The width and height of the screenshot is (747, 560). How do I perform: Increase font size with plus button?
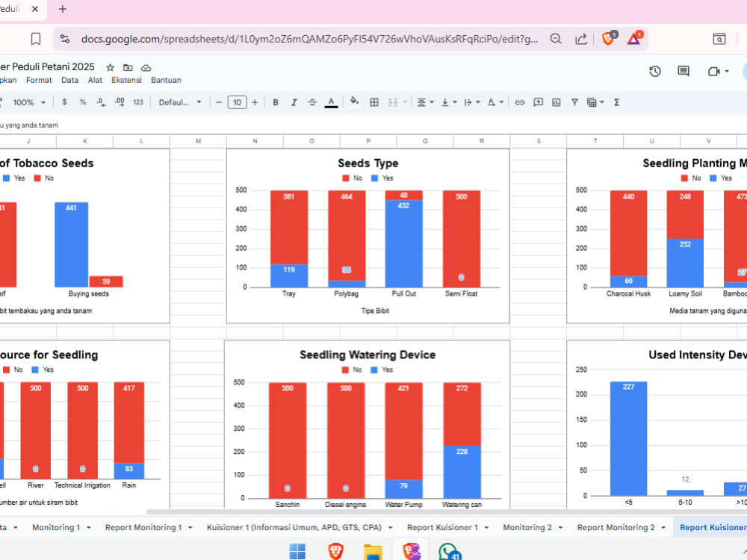point(255,102)
